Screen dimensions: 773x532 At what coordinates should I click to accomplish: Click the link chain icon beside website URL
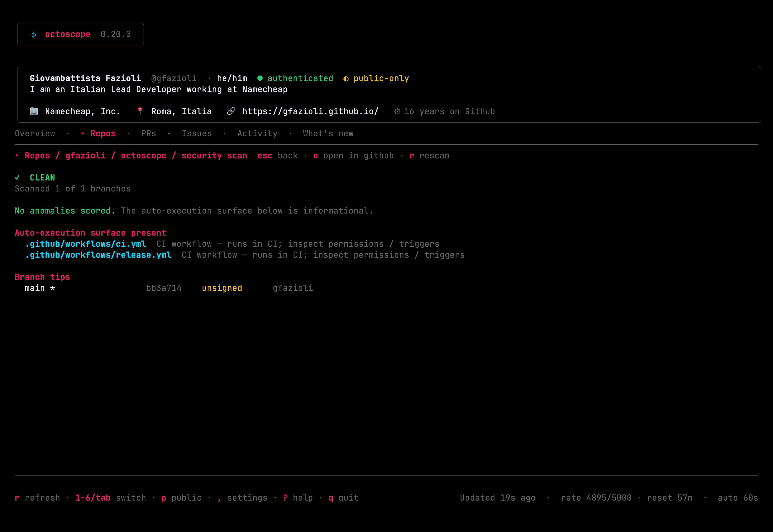click(x=231, y=111)
